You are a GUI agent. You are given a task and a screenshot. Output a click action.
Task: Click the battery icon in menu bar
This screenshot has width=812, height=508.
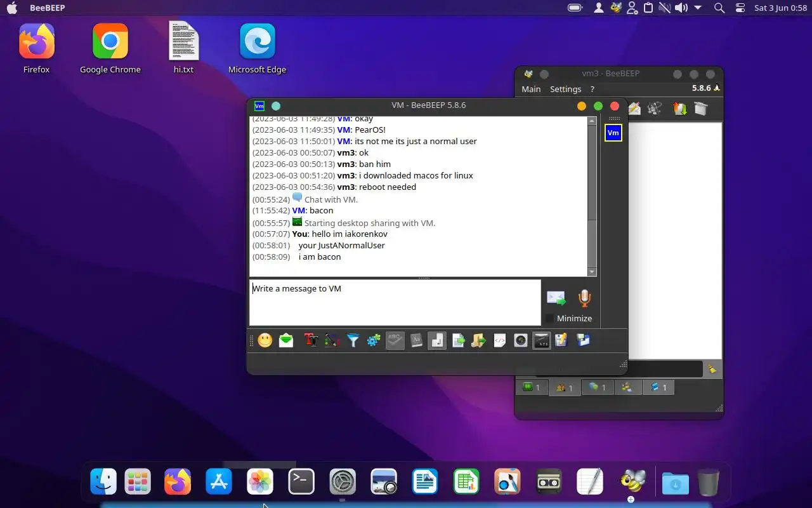(575, 8)
